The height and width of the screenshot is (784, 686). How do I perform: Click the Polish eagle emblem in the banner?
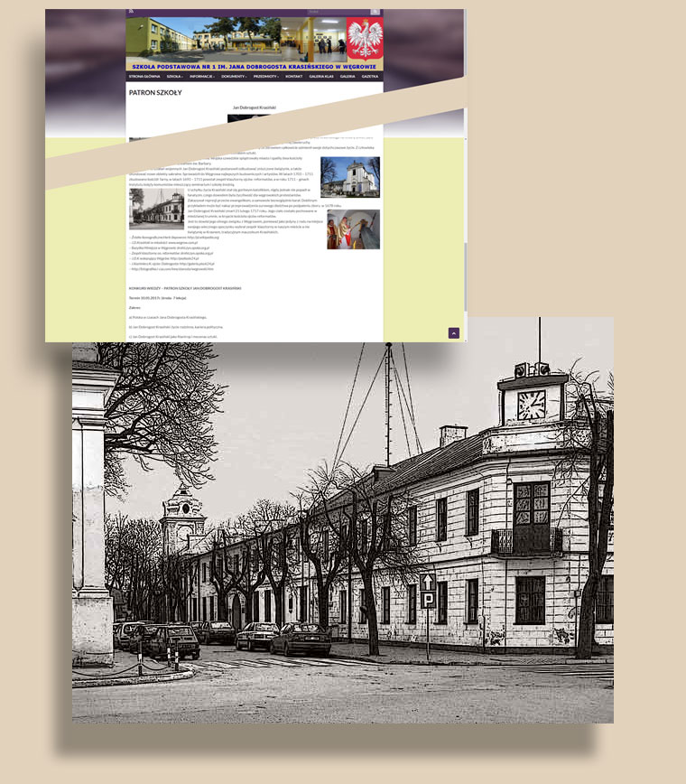point(366,39)
